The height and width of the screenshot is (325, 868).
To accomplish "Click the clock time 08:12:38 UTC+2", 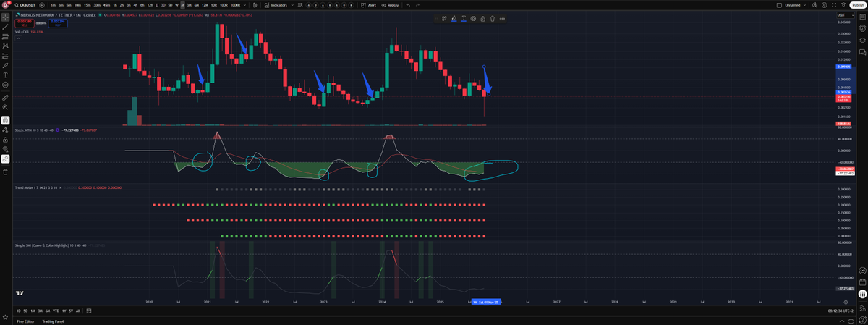I will (x=841, y=311).
